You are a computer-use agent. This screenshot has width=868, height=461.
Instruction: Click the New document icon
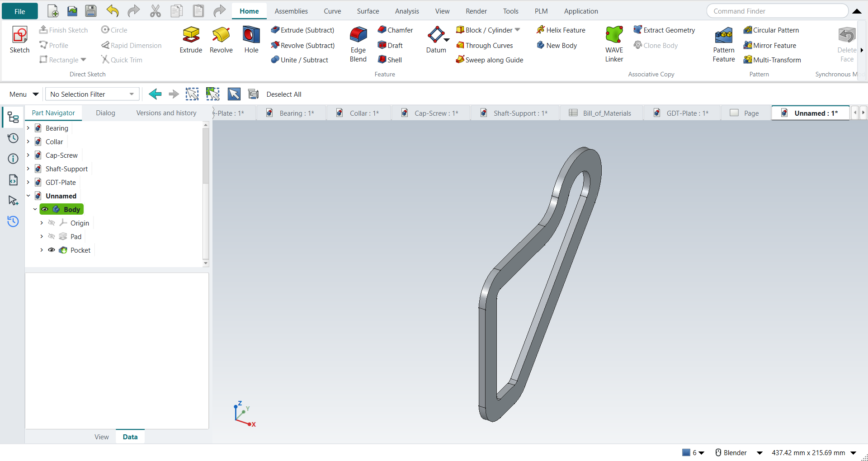53,11
